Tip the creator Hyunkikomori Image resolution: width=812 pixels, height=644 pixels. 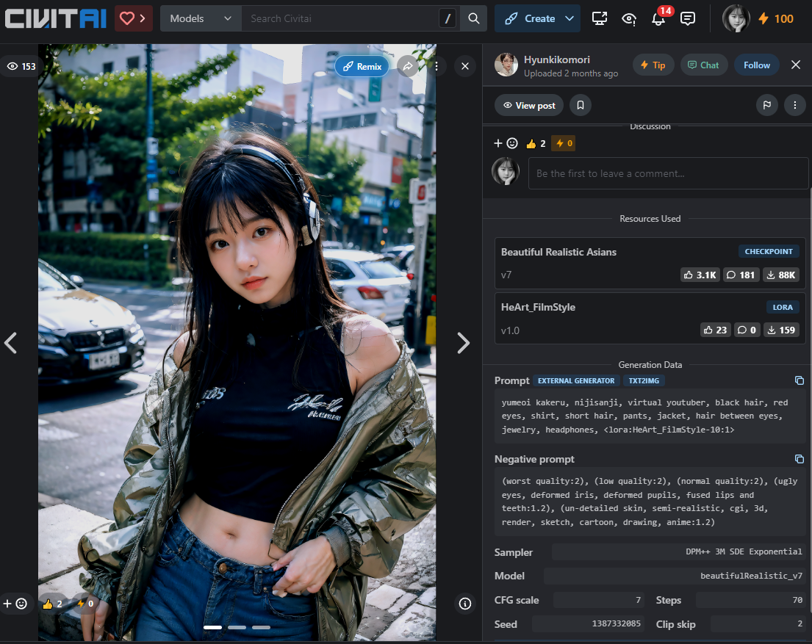(x=653, y=65)
